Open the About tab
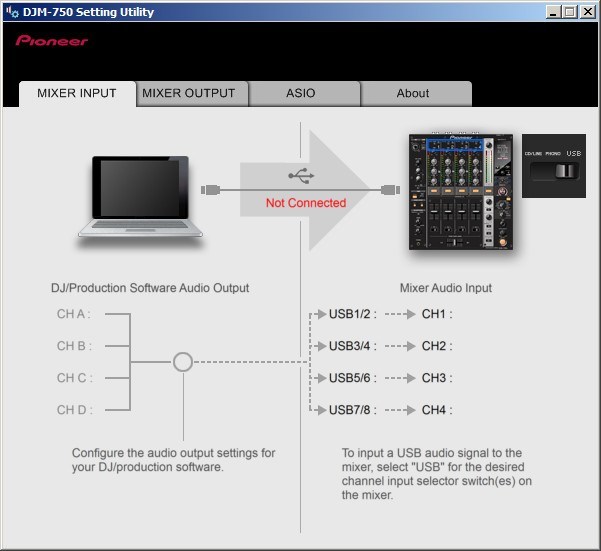This screenshot has width=601, height=551. coord(416,93)
